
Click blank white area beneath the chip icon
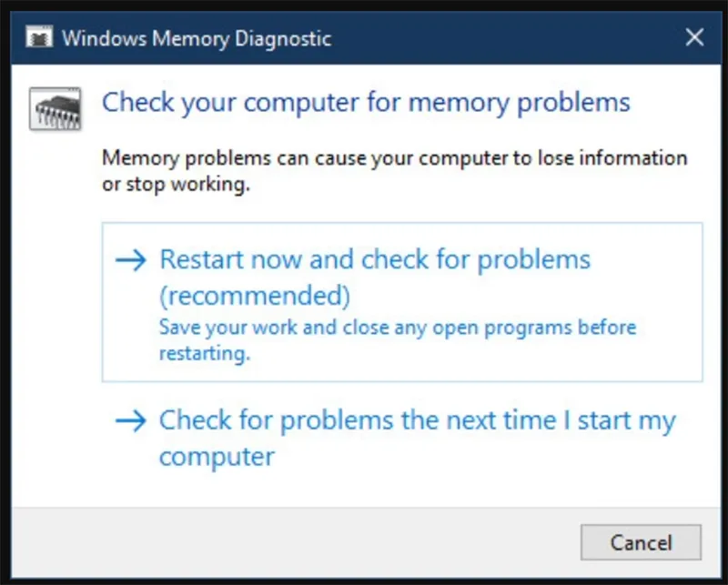point(56,273)
